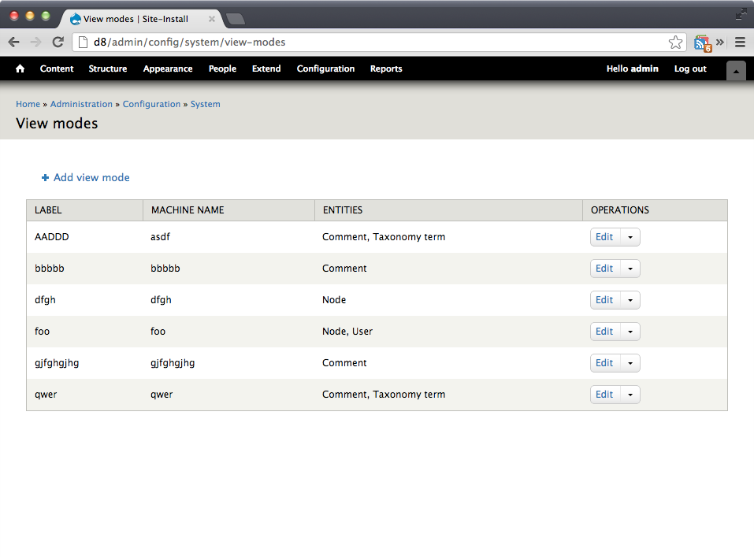Select the label cell gjfghgjhg
The image size is (754, 560).
[x=57, y=363]
